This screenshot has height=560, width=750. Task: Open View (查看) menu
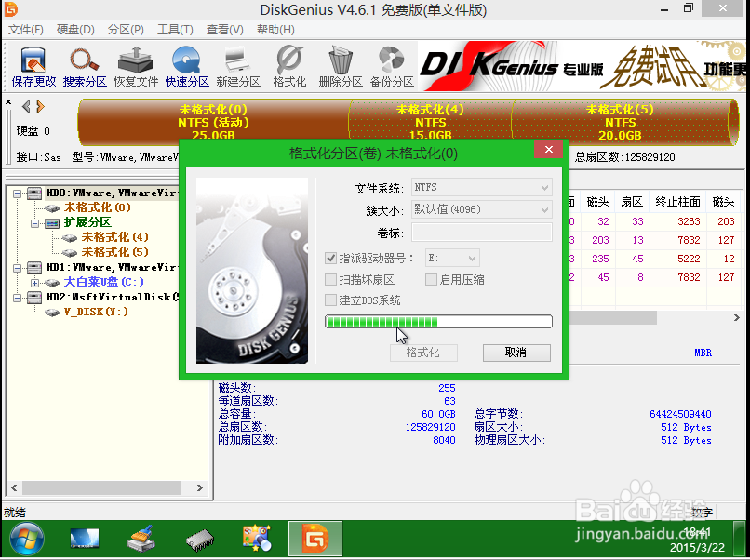[x=224, y=30]
